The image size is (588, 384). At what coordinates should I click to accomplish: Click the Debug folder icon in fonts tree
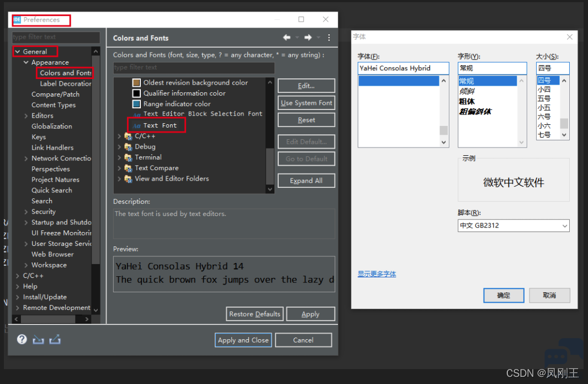(128, 147)
